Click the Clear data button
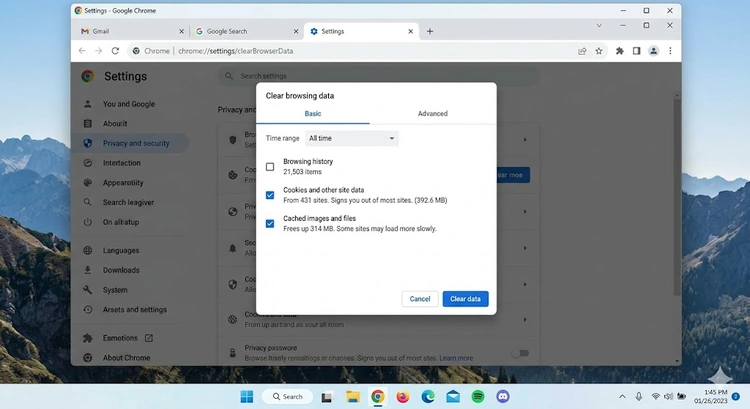The image size is (750, 409). (x=465, y=299)
